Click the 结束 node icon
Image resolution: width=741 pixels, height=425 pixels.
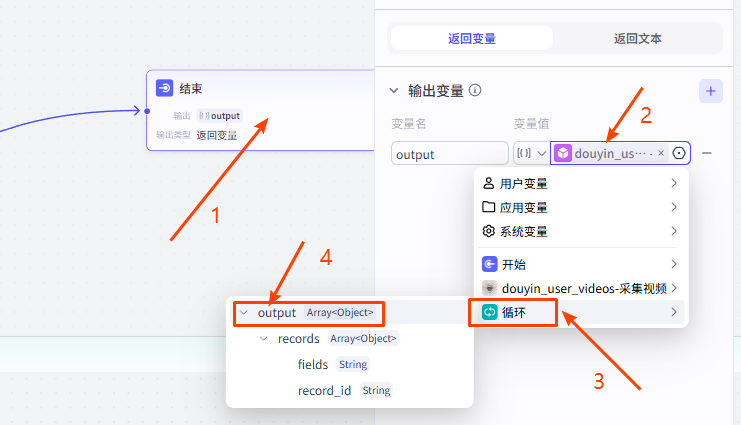(x=164, y=88)
